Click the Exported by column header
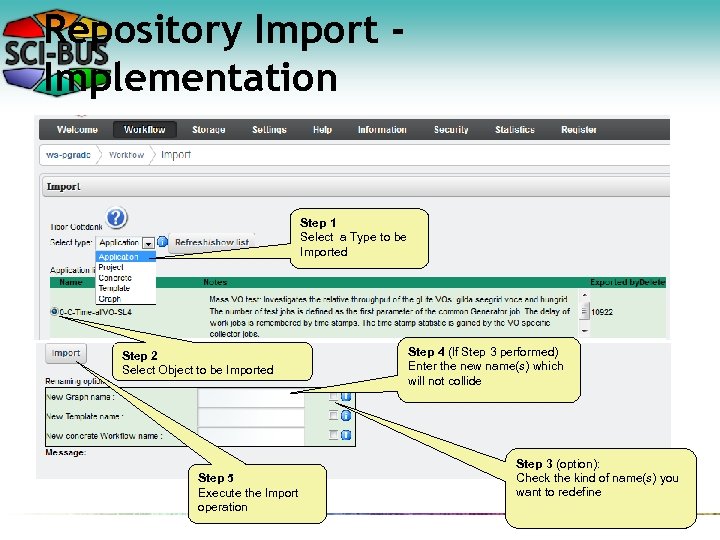Image resolution: width=720 pixels, height=540 pixels. point(614,282)
